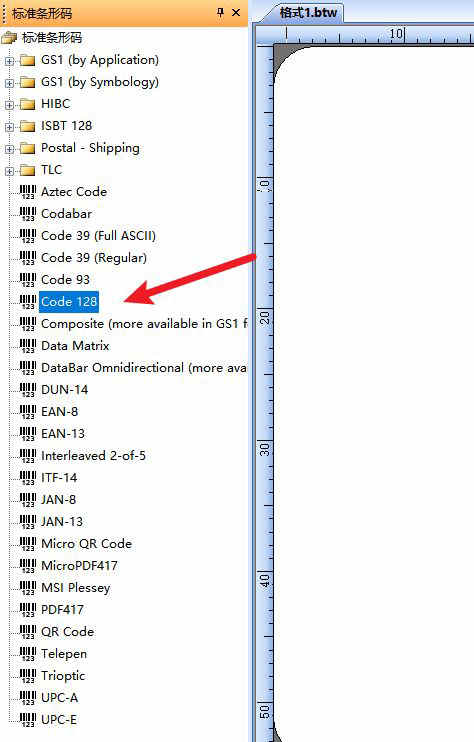Image resolution: width=474 pixels, height=742 pixels.
Task: Click the Data Matrix barcode icon
Action: [28, 346]
